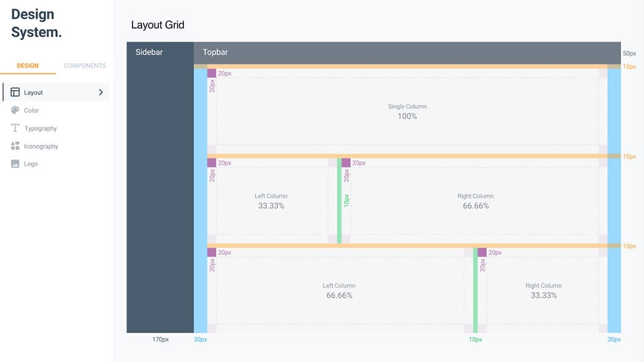Click the purple padding square beside Right Column 33.33%

482,252
